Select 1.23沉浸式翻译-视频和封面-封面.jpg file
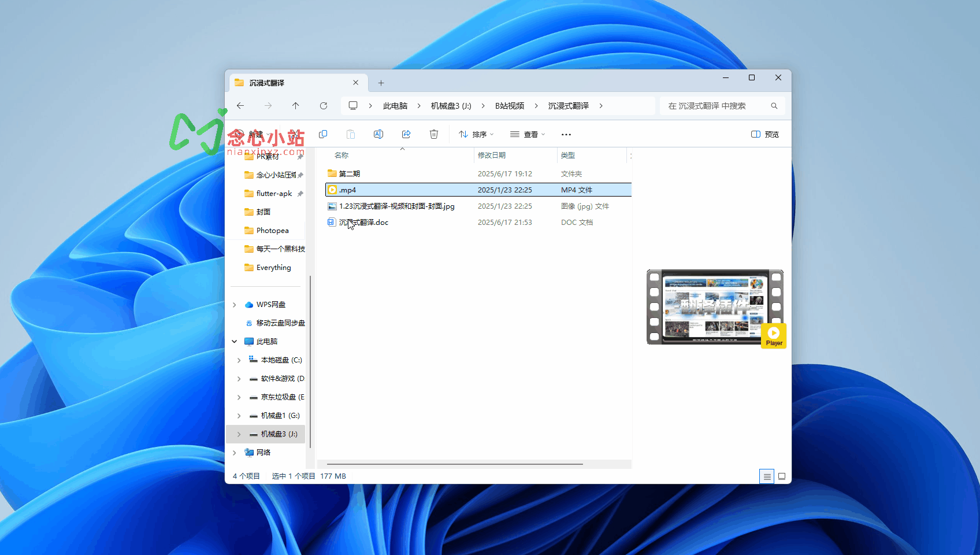The image size is (980, 555). click(478, 206)
